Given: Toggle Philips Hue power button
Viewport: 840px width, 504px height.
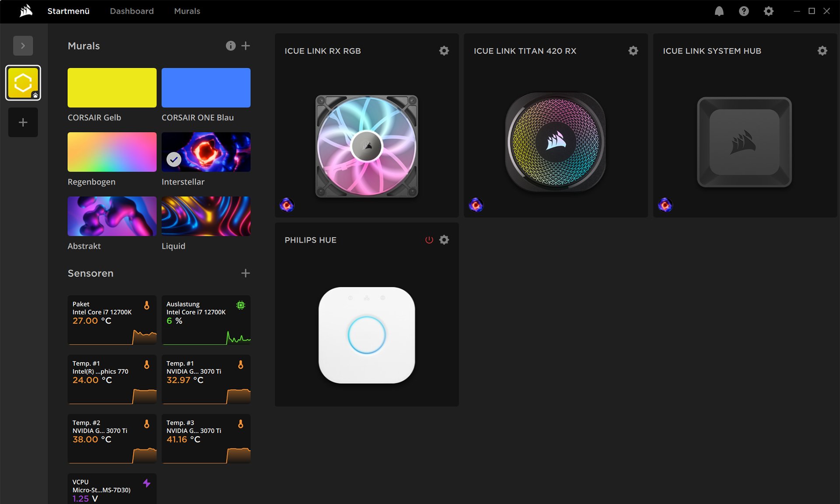Looking at the screenshot, I should click(429, 240).
